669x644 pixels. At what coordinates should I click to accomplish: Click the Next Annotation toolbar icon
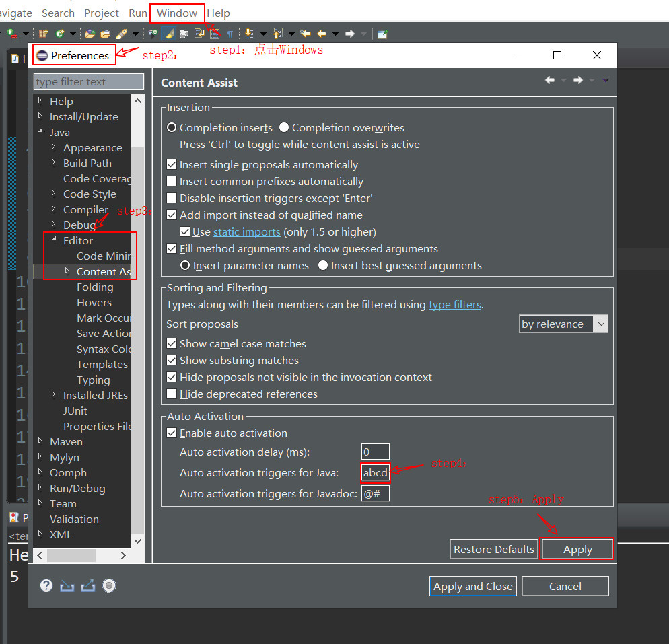[x=250, y=33]
